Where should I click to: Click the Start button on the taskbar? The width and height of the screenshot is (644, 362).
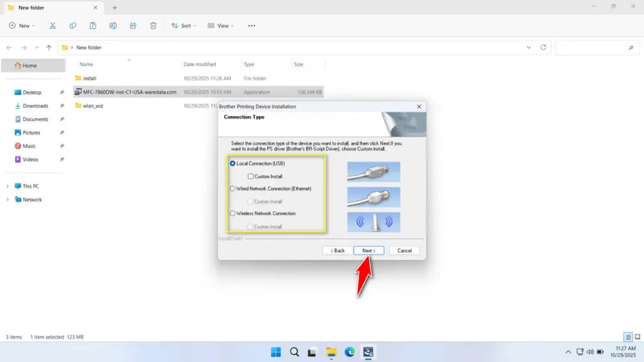275,352
